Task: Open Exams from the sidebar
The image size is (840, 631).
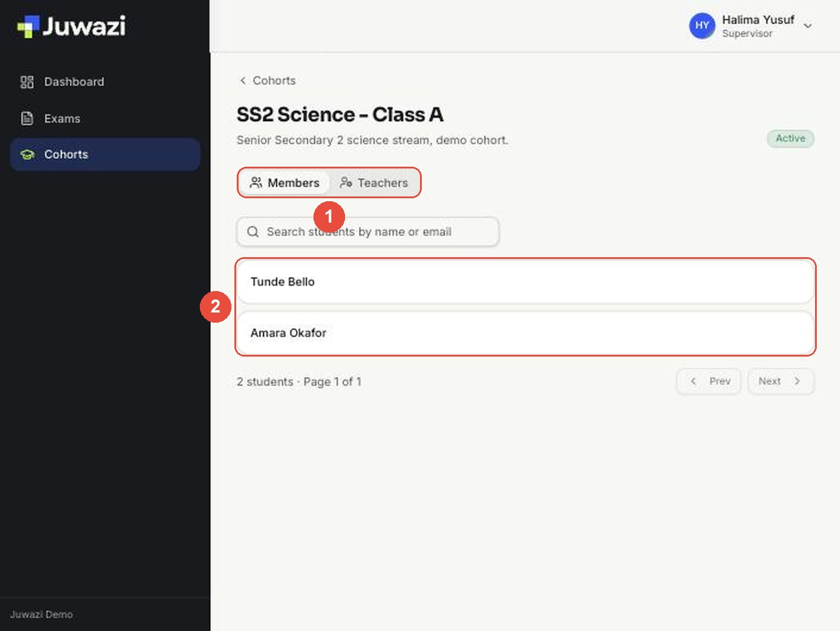Action: (105, 118)
